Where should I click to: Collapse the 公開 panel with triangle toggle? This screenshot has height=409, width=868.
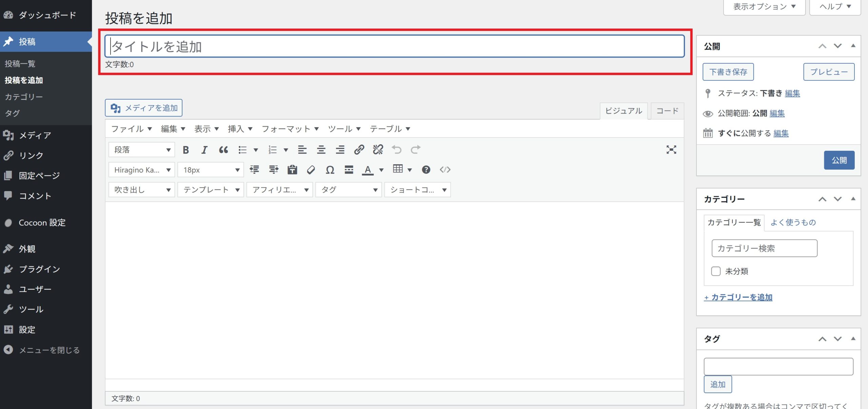(x=853, y=46)
